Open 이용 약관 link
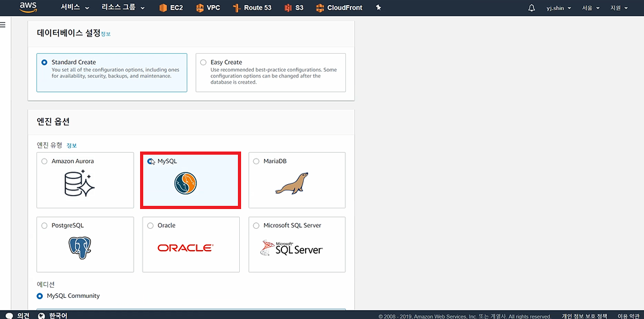Screen dimensions: 644x319 (628, 316)
